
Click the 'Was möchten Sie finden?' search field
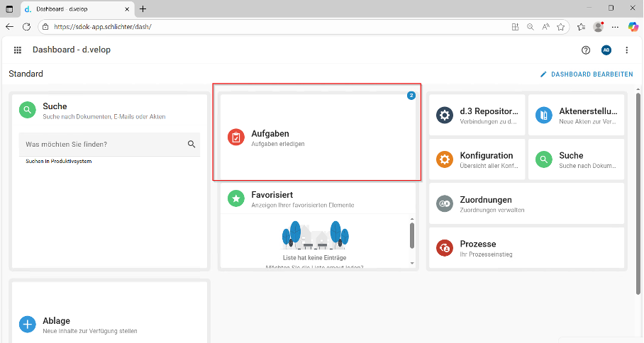109,145
